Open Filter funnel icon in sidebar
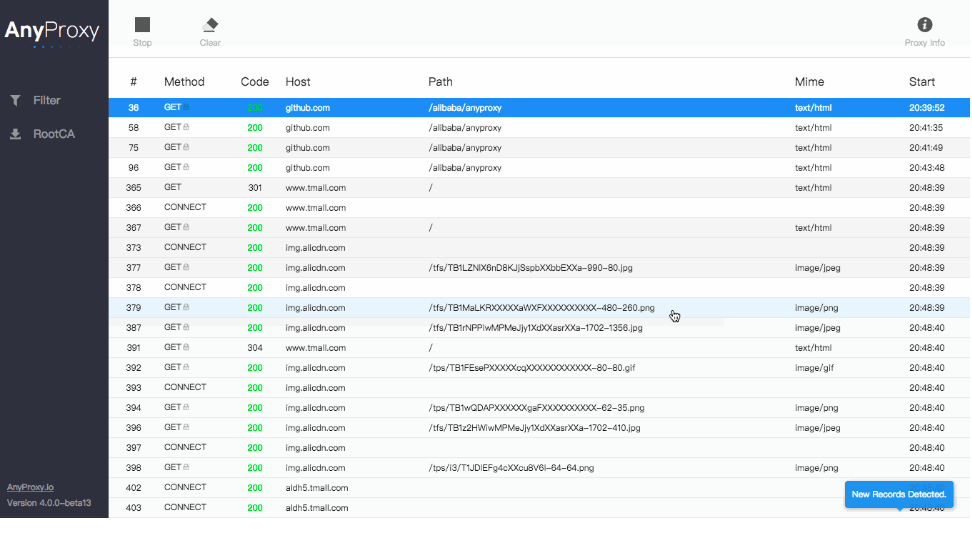The width and height of the screenshot is (972, 543). coord(15,100)
